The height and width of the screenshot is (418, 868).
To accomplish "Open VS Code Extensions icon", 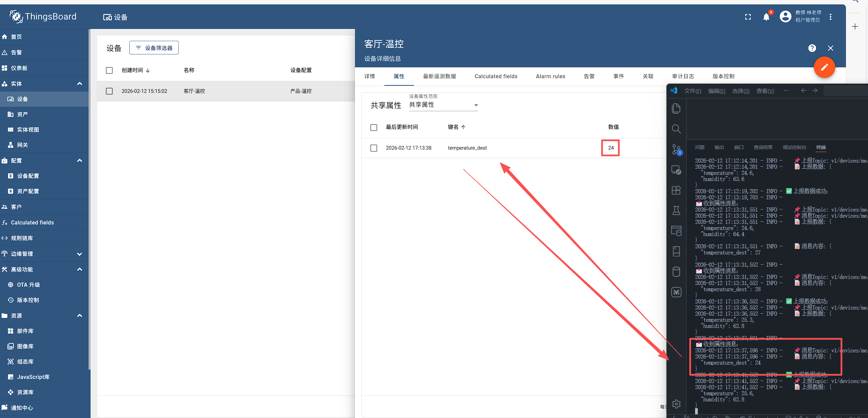I will point(676,190).
